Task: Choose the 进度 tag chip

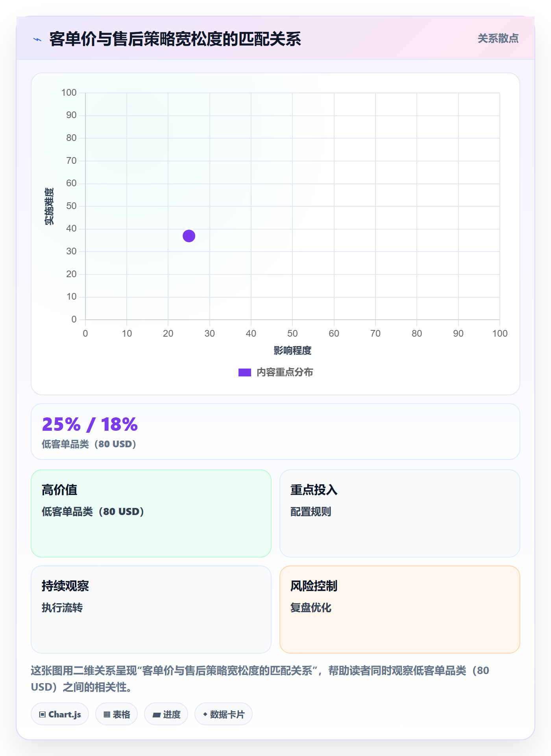Action: pyautogui.click(x=166, y=714)
